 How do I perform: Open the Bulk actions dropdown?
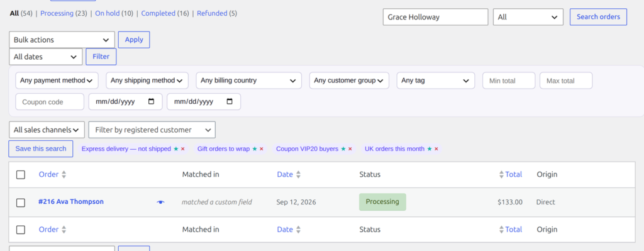tap(62, 40)
